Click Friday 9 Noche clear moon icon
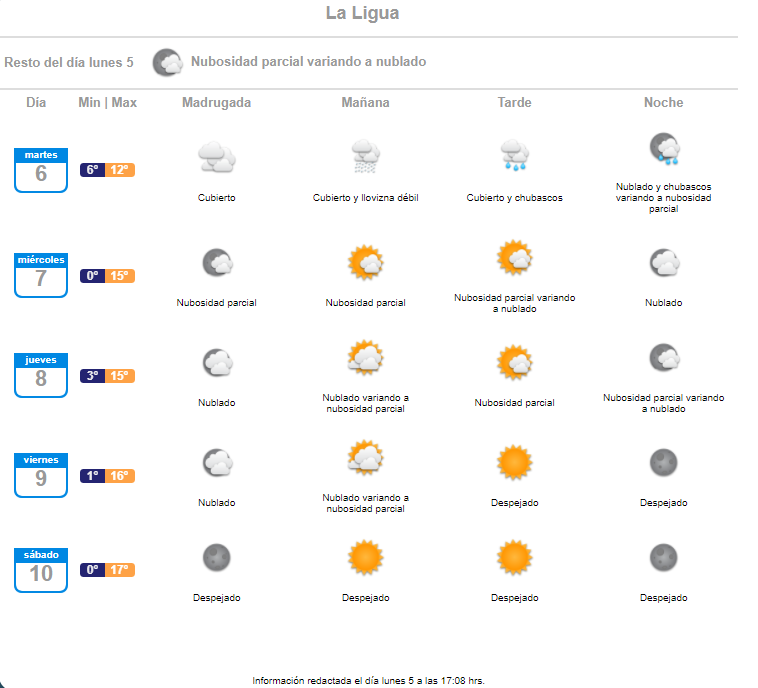Viewport: 758px width, 688px height. coord(664,463)
